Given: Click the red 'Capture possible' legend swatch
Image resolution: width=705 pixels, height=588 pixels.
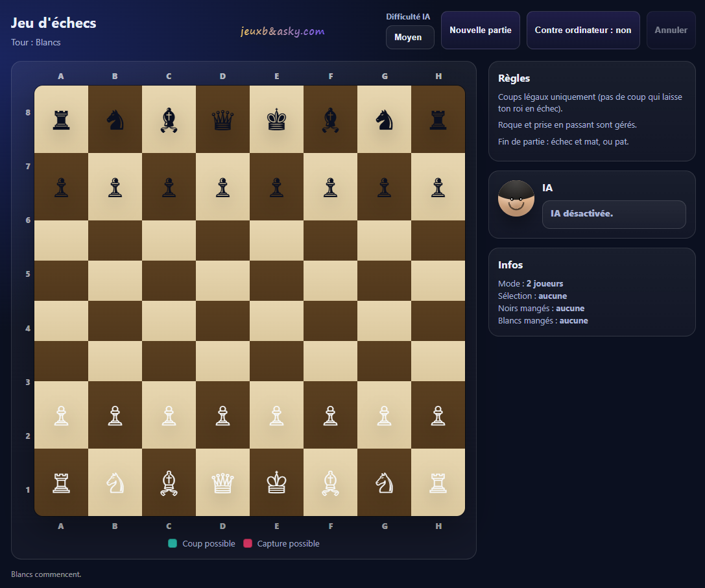Looking at the screenshot, I should pyautogui.click(x=248, y=543).
